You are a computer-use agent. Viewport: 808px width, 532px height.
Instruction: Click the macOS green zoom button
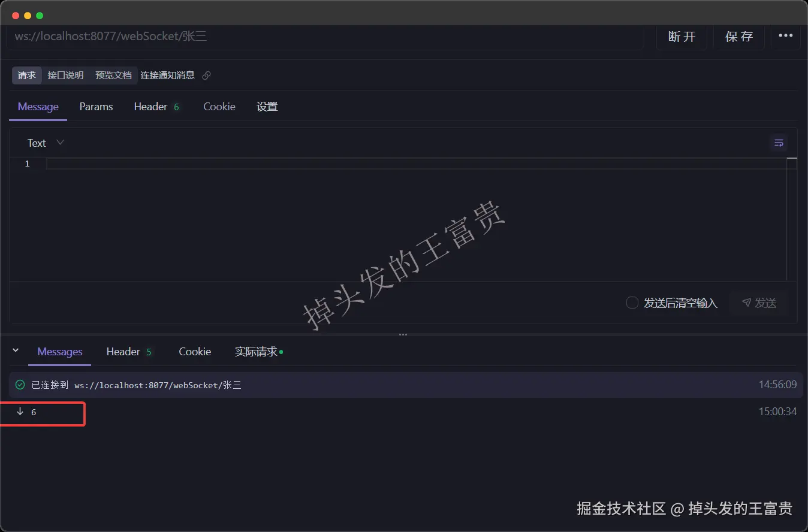point(40,16)
